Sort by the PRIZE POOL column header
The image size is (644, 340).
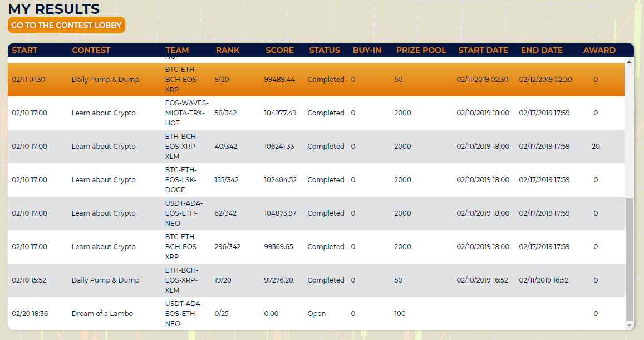421,50
